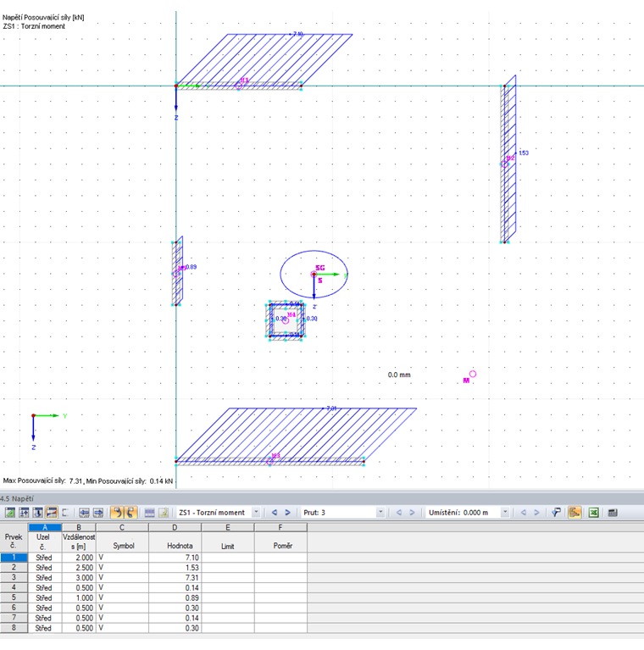Click the 4.5 Napětí panel title
Image resolution: width=644 pixels, height=650 pixels.
point(17,498)
